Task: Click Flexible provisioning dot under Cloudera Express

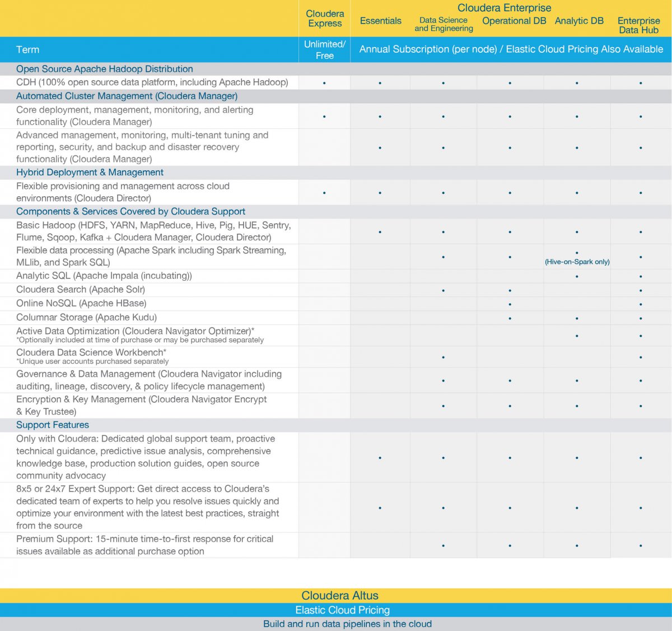Action: (x=324, y=193)
